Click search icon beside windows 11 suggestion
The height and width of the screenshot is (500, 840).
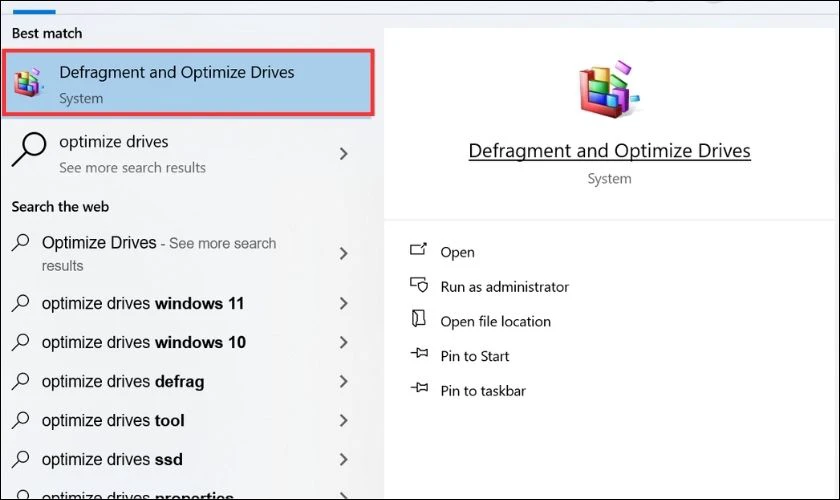tap(21, 303)
